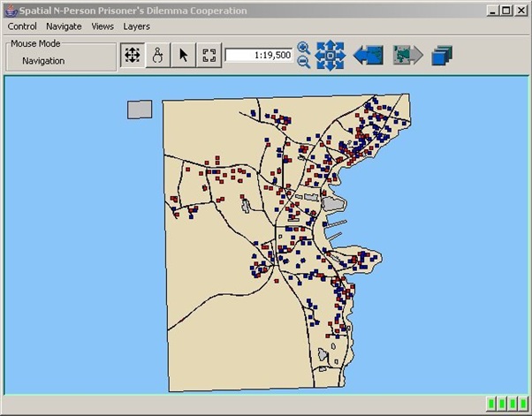Open the Navigate menu
This screenshot has height=416, width=532.
point(64,26)
